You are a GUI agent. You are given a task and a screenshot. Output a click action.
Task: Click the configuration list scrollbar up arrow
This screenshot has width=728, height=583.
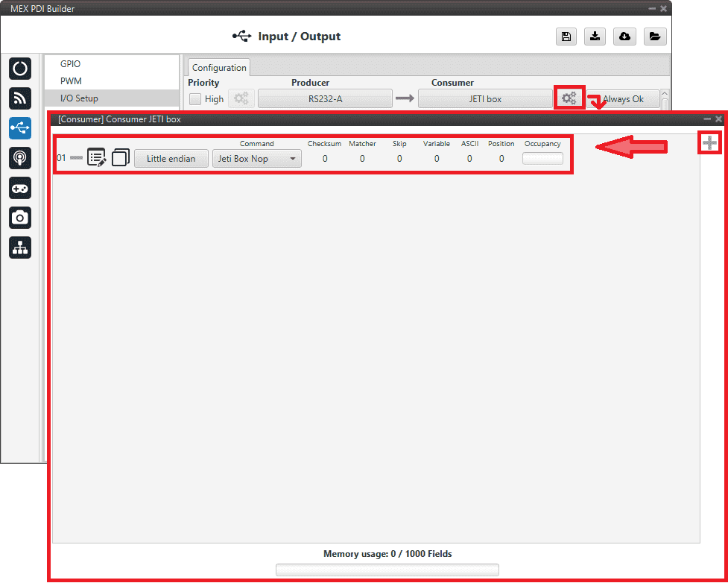click(x=665, y=93)
